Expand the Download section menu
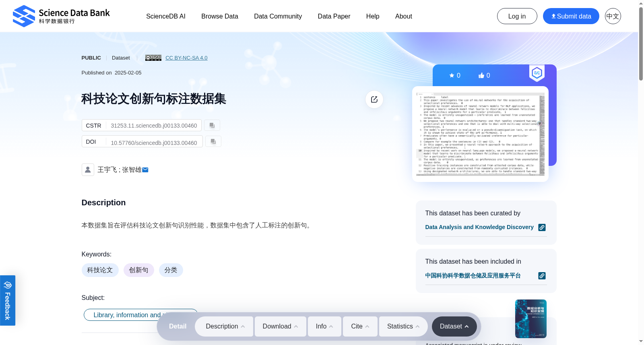 (x=281, y=326)
